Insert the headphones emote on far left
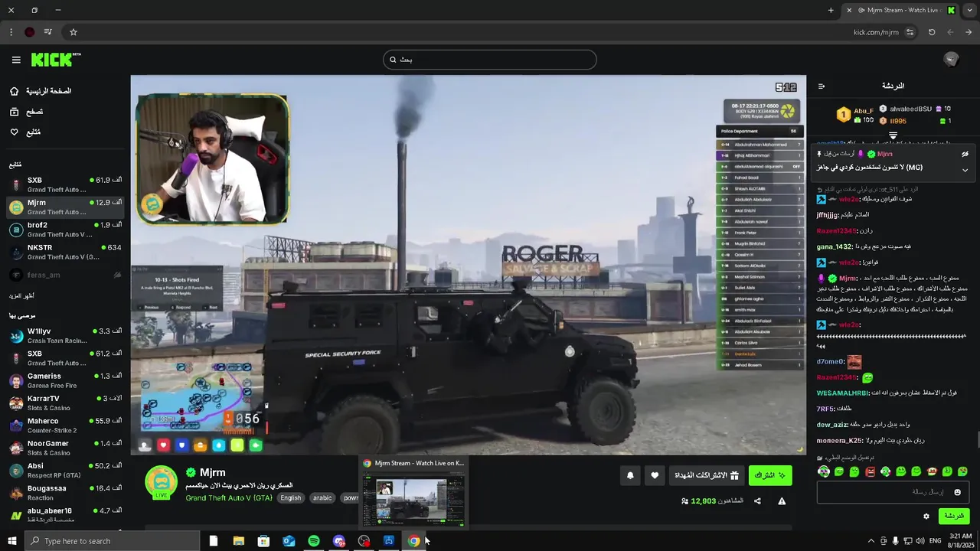This screenshot has height=551, width=980. [824, 471]
